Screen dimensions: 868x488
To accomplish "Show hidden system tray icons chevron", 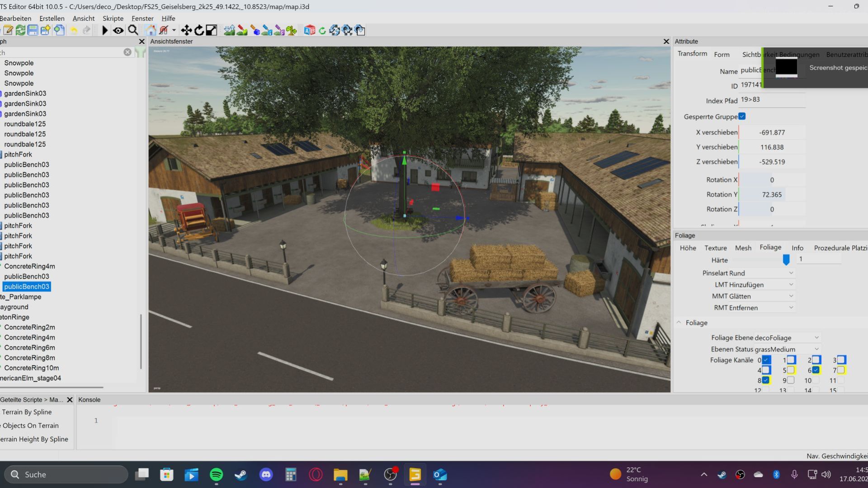I will coord(704,474).
